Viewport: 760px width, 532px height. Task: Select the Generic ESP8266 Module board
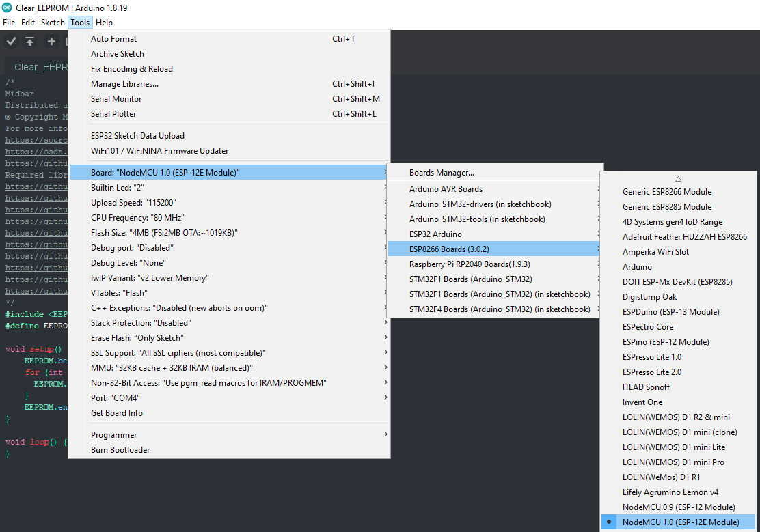click(x=666, y=191)
